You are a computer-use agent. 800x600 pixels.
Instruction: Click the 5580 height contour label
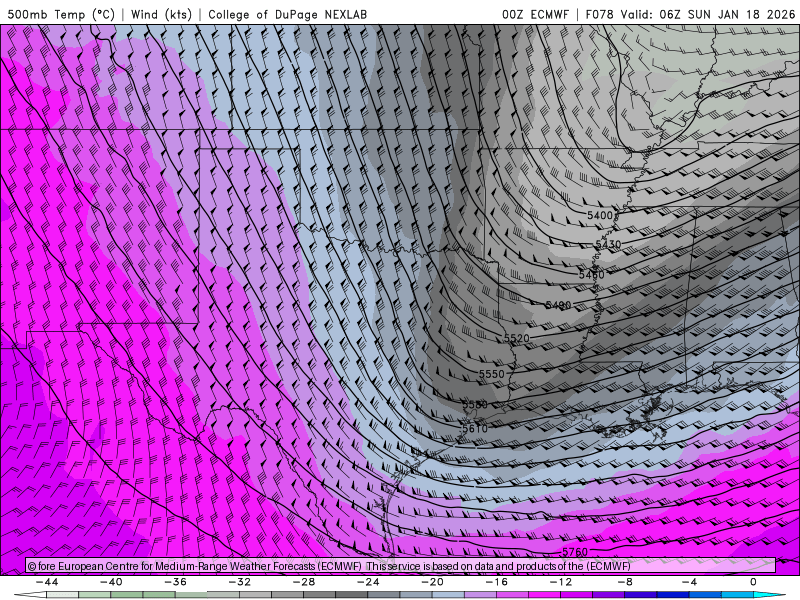[475, 405]
